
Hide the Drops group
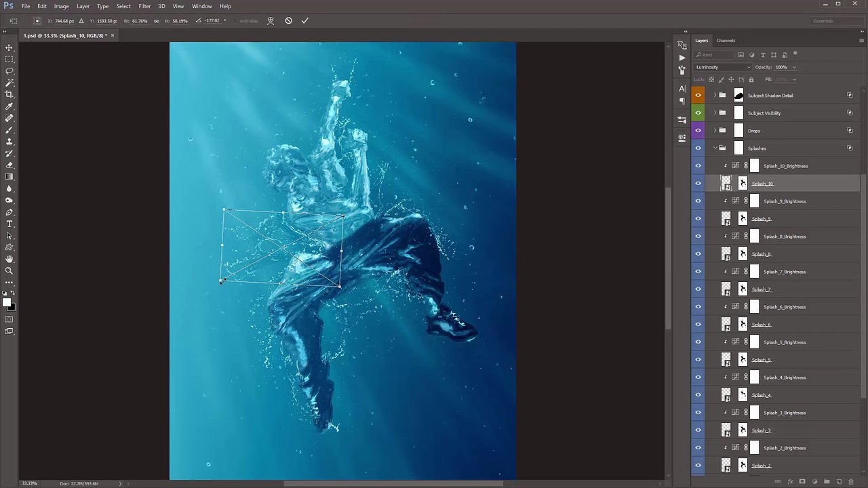(x=698, y=131)
